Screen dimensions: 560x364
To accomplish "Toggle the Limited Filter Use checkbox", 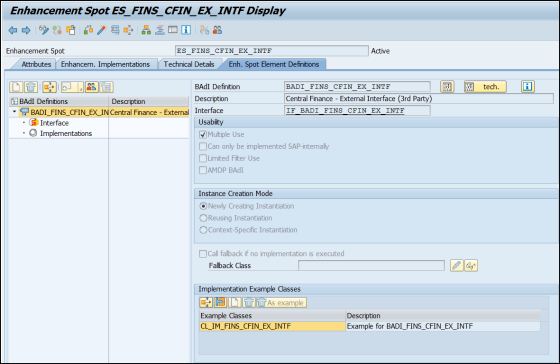I will [x=202, y=158].
